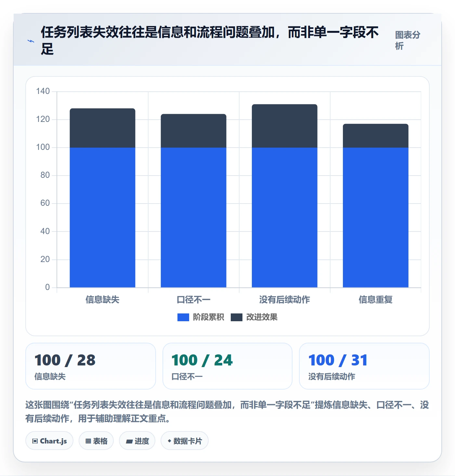Click the 120 y-axis tick label

(x=43, y=119)
